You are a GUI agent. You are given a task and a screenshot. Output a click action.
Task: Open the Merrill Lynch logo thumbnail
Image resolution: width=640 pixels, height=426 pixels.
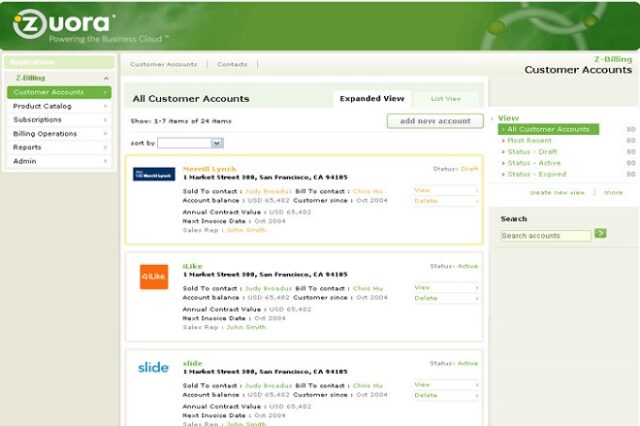click(154, 174)
